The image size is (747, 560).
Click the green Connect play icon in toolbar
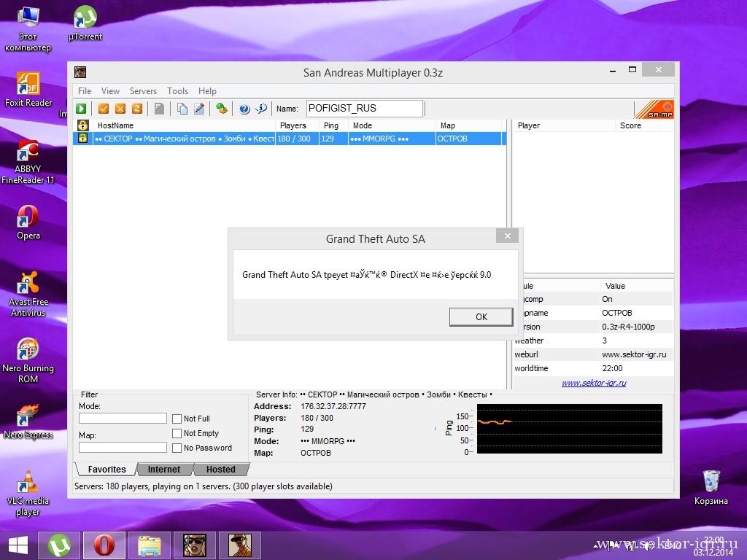tap(81, 109)
